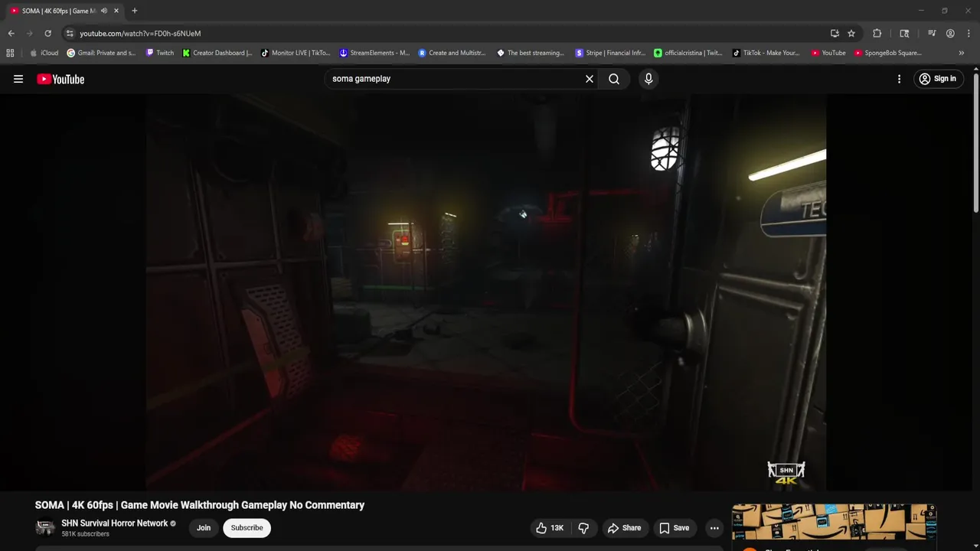Open the Stripe Financial Infrastructure bookmark
The width and height of the screenshot is (980, 551).
[610, 53]
